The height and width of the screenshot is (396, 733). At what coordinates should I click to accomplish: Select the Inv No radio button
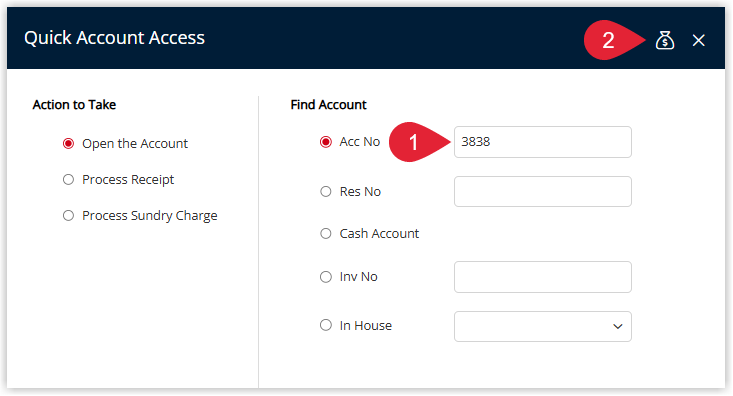pos(326,277)
